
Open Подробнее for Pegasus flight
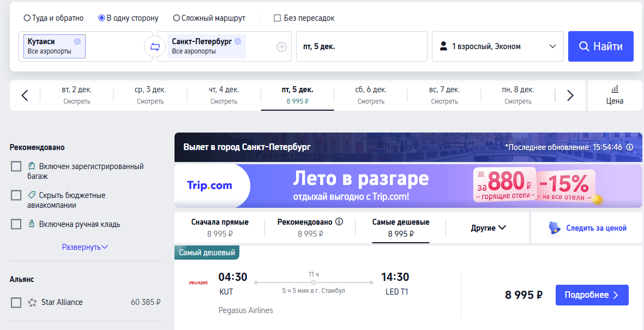click(592, 295)
